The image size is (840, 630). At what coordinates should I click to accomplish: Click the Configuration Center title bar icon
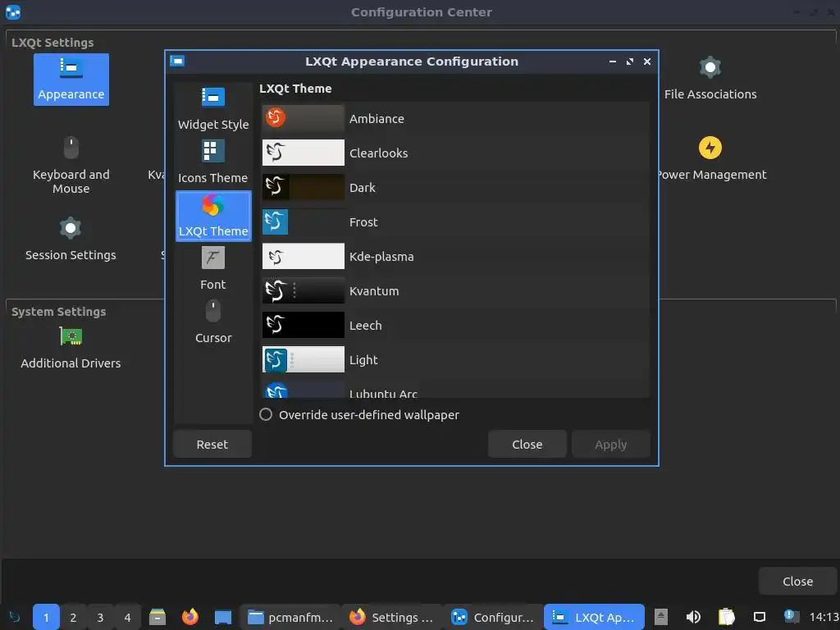pos(13,11)
